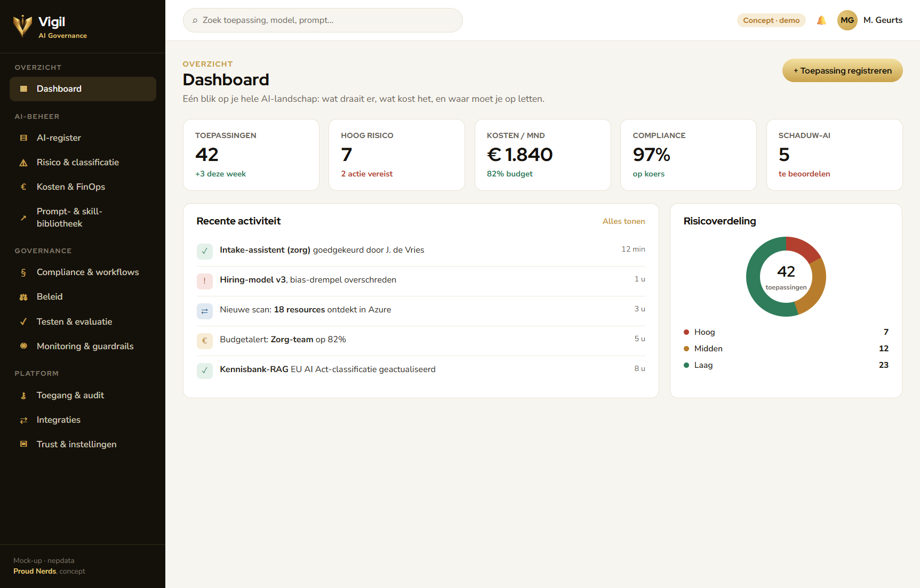Click the Alles tonen link

(623, 221)
